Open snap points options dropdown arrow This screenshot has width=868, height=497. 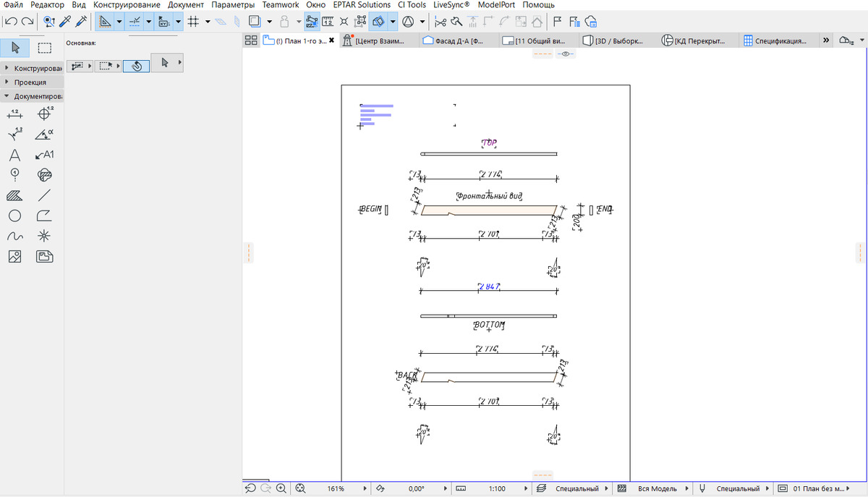tap(148, 22)
